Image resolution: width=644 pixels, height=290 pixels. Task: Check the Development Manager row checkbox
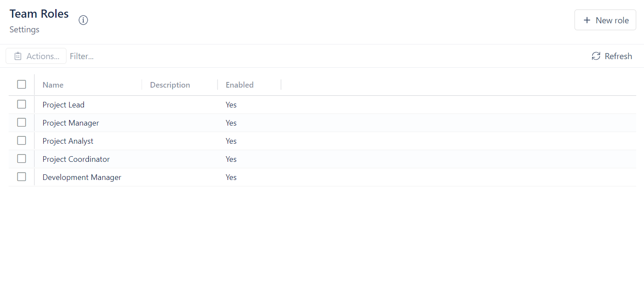(x=22, y=177)
